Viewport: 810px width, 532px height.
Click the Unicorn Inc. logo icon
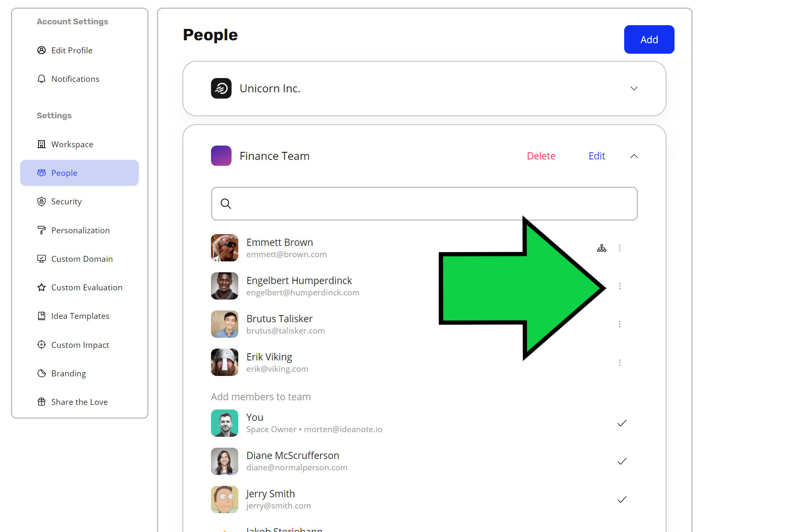tap(221, 89)
